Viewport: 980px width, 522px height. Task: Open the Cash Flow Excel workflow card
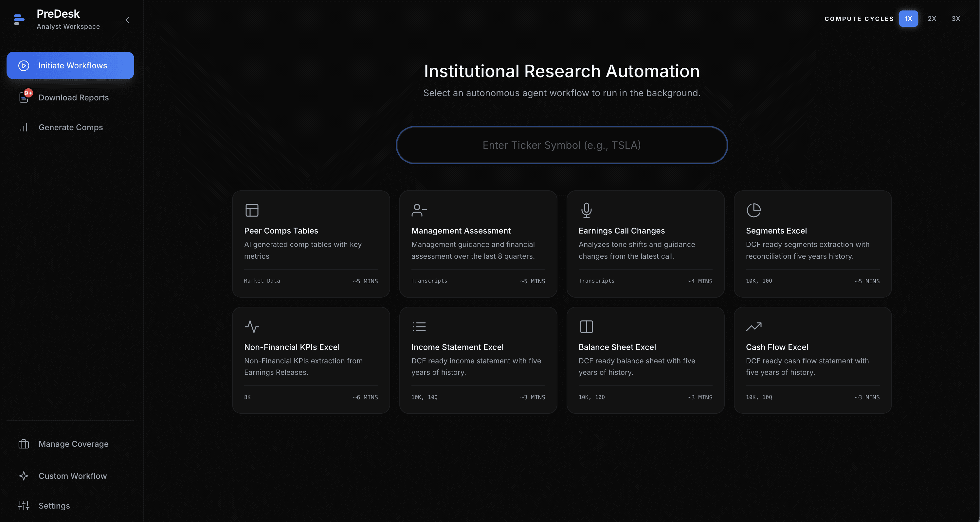coord(812,360)
